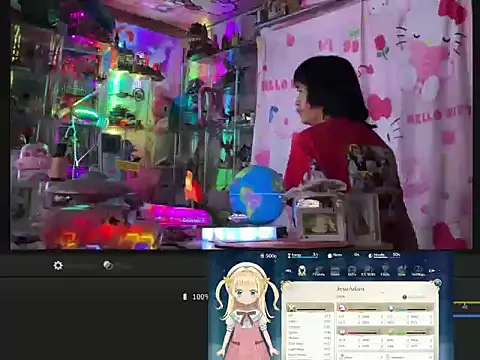
Task: Click the globe ornament at status panel corner
Action: pyautogui.click(x=437, y=283)
